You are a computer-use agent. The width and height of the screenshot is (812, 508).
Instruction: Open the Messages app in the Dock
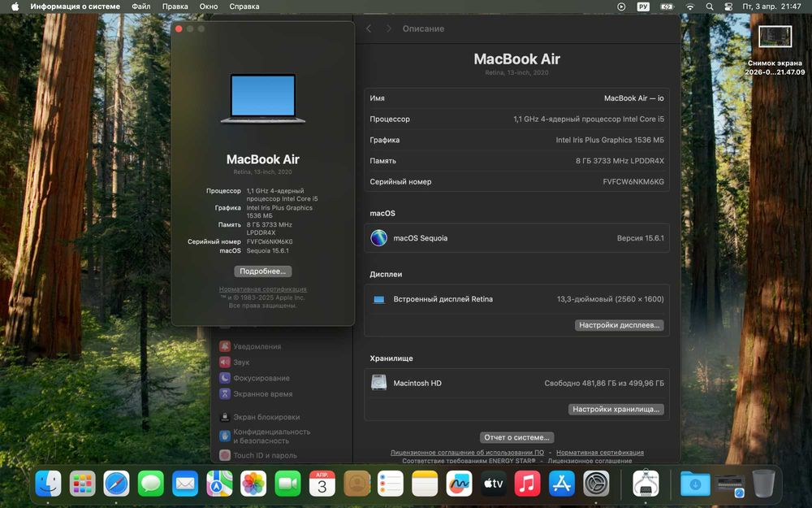[x=151, y=484]
